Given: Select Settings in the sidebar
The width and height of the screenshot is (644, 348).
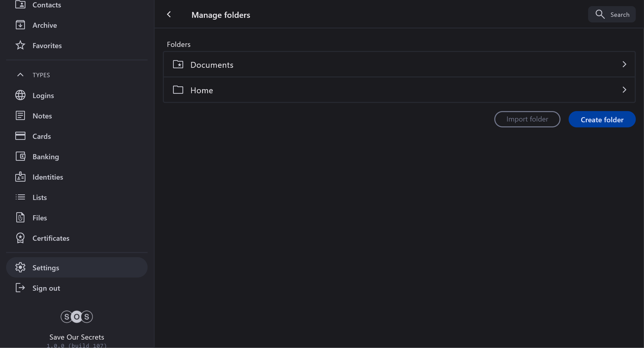Looking at the screenshot, I should click(x=46, y=268).
